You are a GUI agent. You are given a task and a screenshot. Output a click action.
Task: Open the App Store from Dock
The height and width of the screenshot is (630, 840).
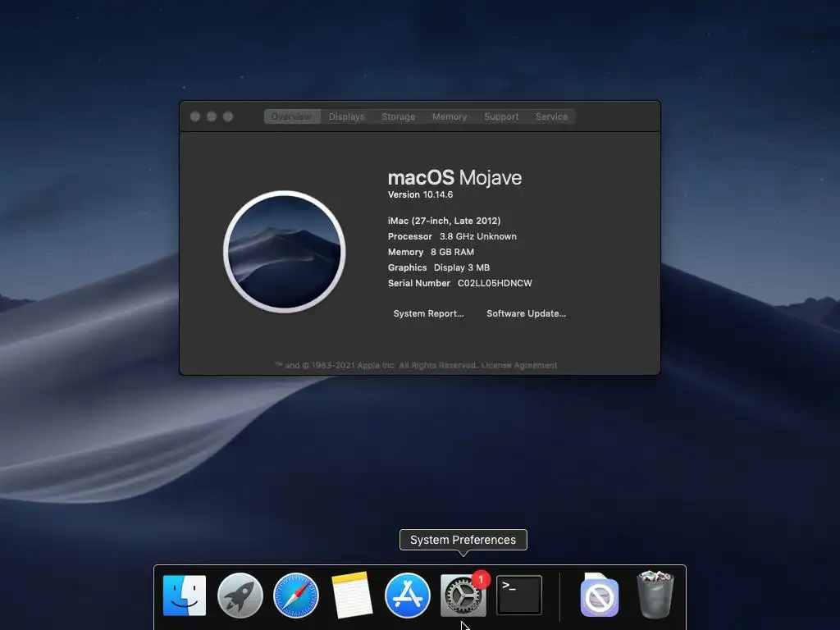point(407,596)
